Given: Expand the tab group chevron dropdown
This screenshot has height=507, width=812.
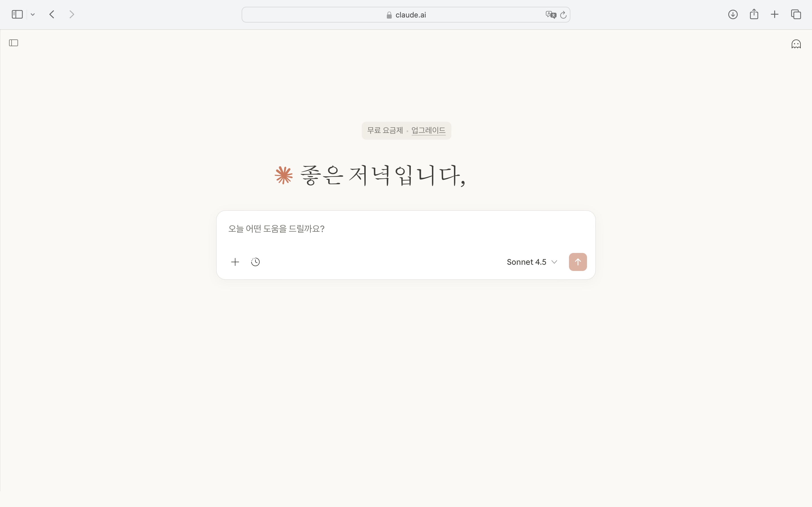Looking at the screenshot, I should [x=32, y=14].
